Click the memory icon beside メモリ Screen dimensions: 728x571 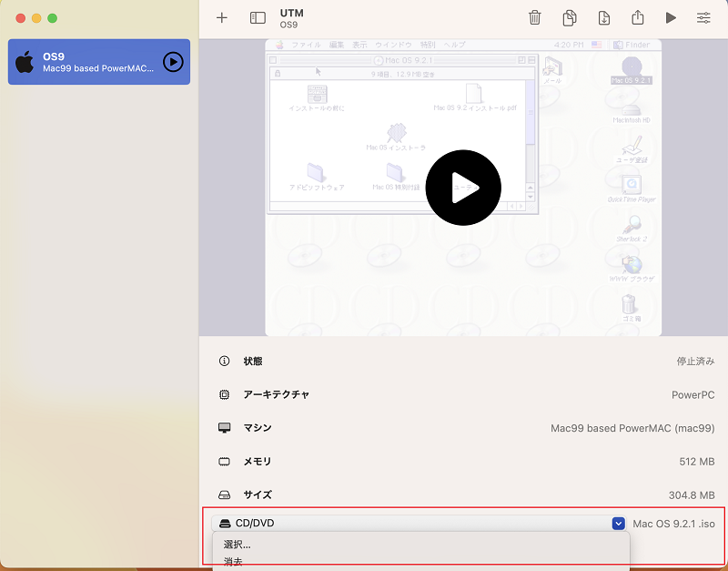pos(224,462)
